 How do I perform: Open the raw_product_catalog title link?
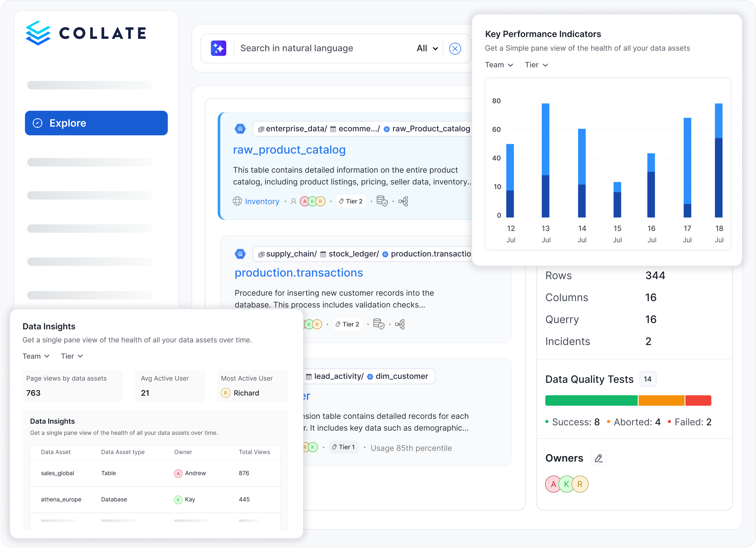[289, 150]
